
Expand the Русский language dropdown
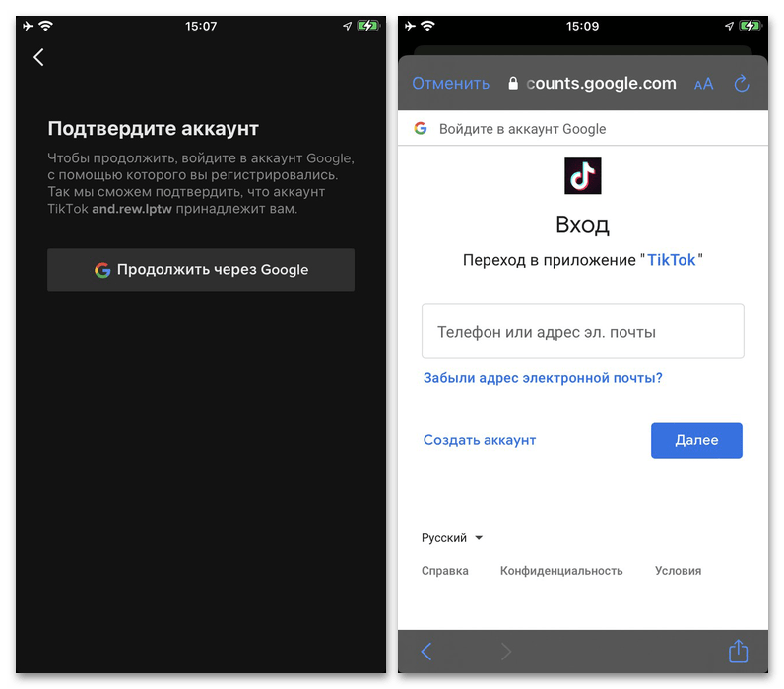(451, 538)
